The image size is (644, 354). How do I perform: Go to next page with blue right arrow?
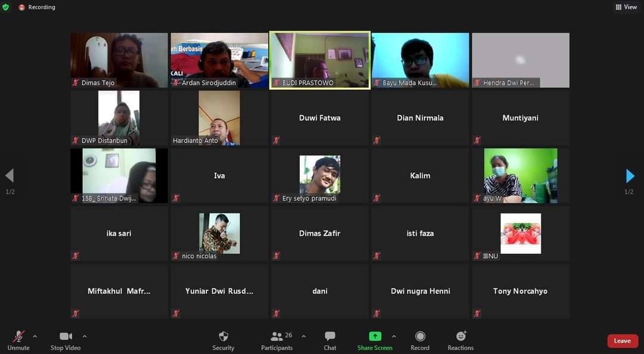[630, 176]
